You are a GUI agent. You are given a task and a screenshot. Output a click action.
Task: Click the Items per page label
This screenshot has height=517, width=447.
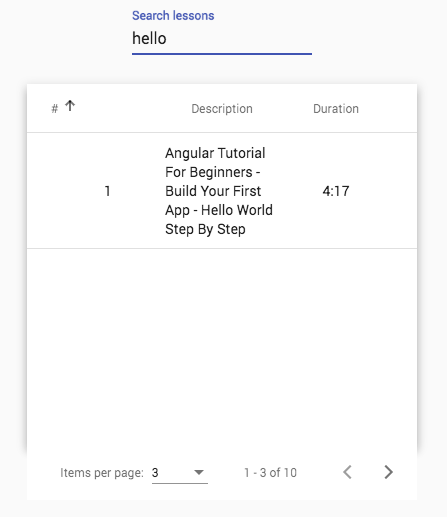[102, 473]
